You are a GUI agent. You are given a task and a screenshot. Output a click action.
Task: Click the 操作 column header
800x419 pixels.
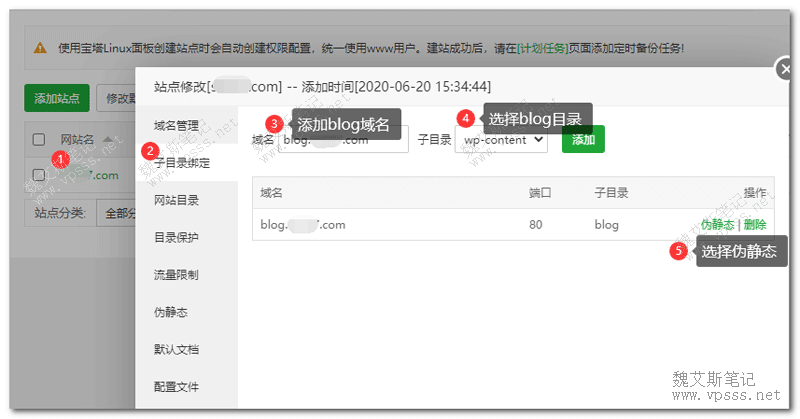tap(755, 192)
